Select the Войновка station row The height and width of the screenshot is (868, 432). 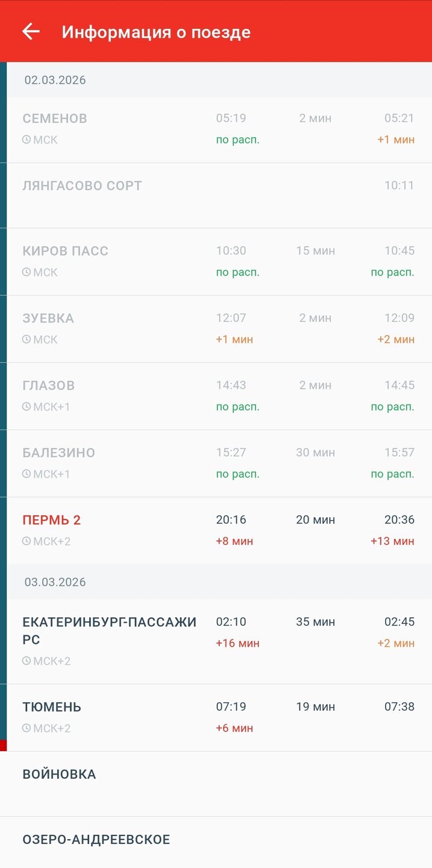point(59,775)
